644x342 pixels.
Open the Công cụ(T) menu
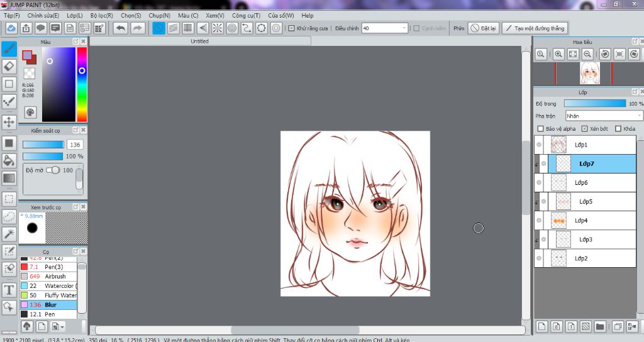(x=246, y=15)
